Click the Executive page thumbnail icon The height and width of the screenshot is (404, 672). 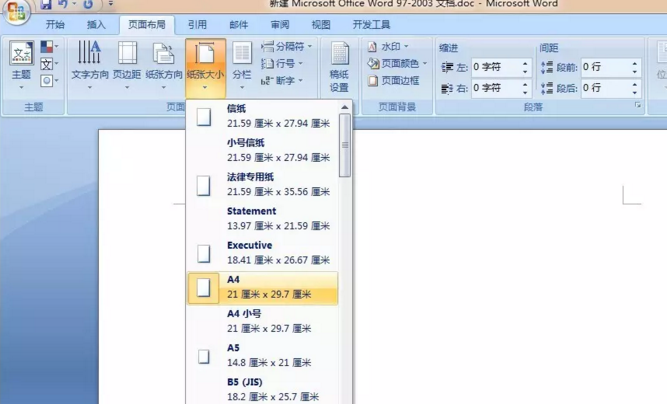pos(204,254)
